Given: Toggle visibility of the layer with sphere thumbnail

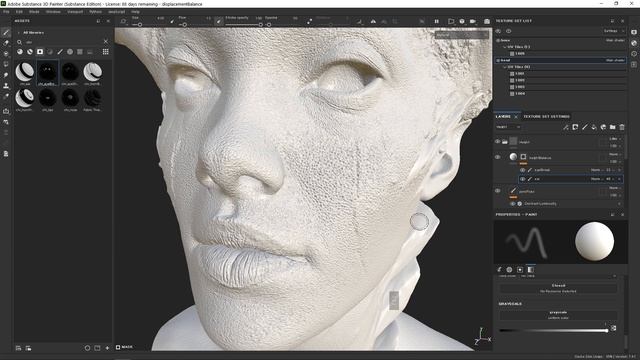Looking at the screenshot, I should tap(498, 157).
